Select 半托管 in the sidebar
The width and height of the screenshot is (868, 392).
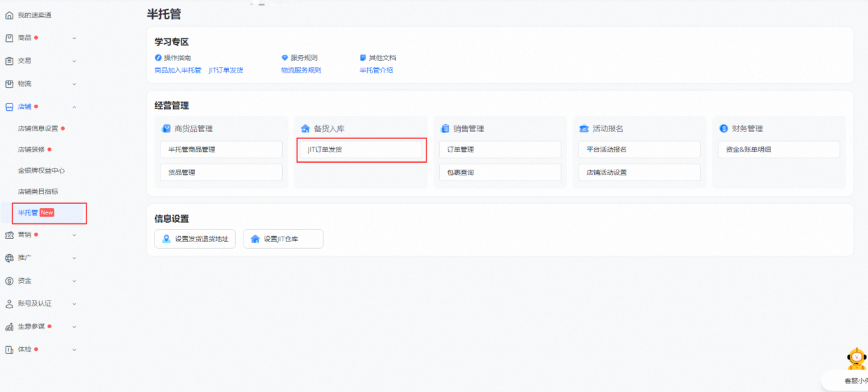[28, 213]
